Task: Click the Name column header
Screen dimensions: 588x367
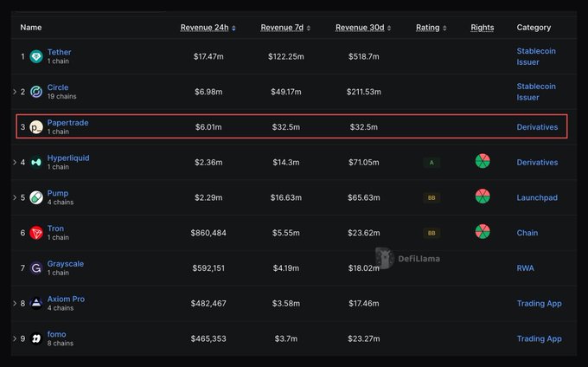Action: pos(31,28)
